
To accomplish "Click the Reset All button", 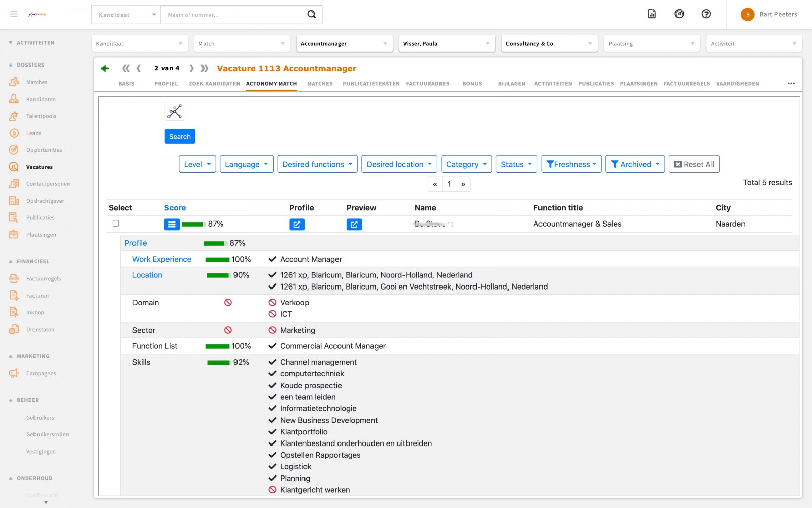I will coord(694,164).
